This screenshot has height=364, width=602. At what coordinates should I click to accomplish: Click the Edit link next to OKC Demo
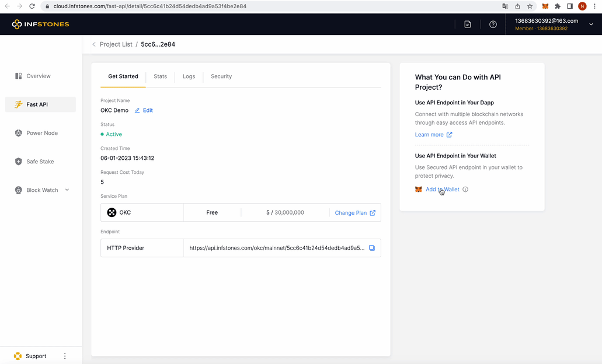pos(148,110)
